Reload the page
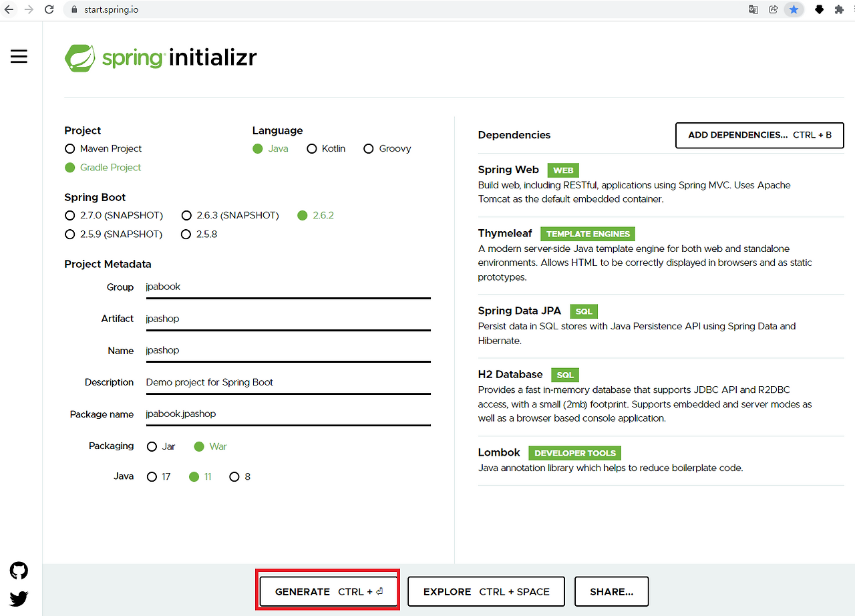The image size is (855, 616). pos(47,9)
